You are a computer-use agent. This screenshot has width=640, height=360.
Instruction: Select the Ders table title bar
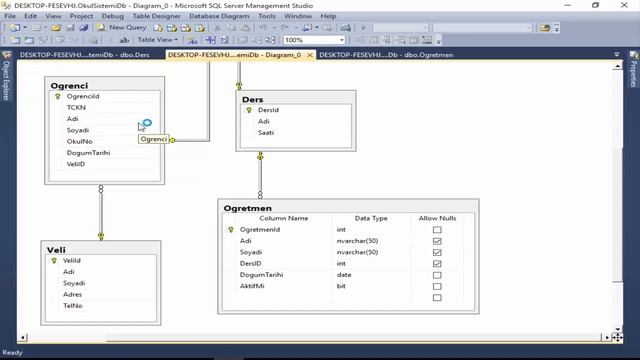tap(296, 99)
